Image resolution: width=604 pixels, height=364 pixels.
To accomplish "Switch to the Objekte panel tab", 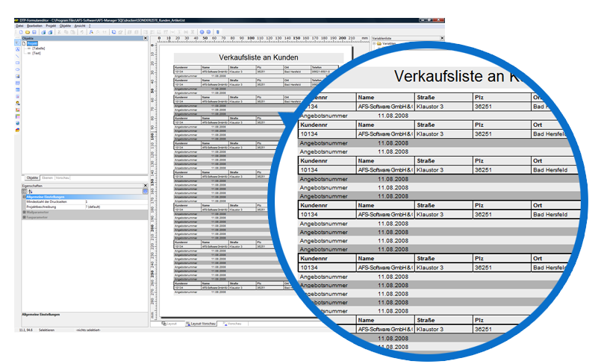I will tap(32, 178).
